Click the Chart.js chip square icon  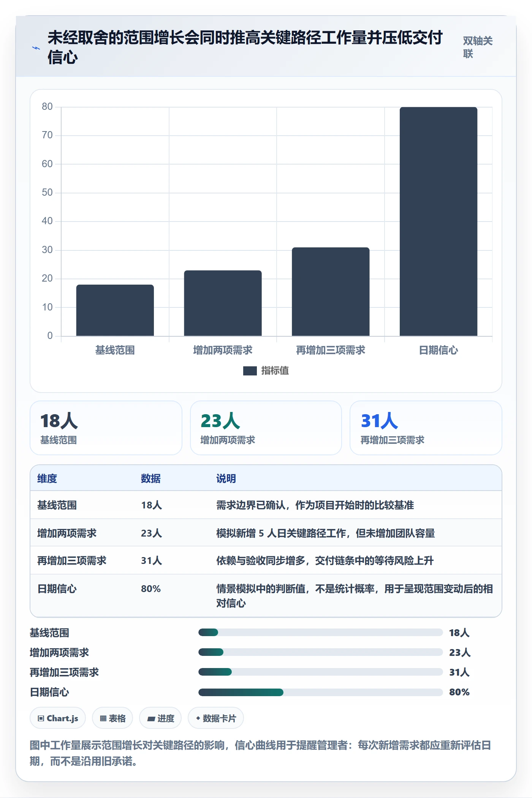[x=41, y=718]
